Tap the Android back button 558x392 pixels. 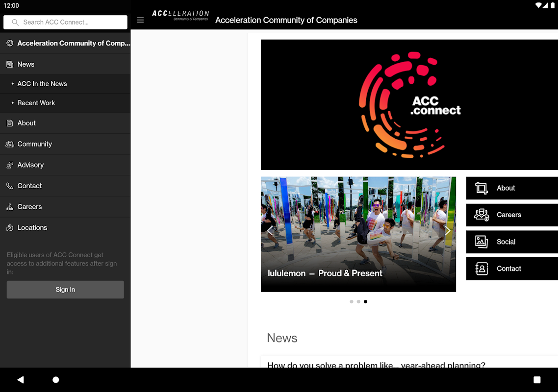point(21,380)
